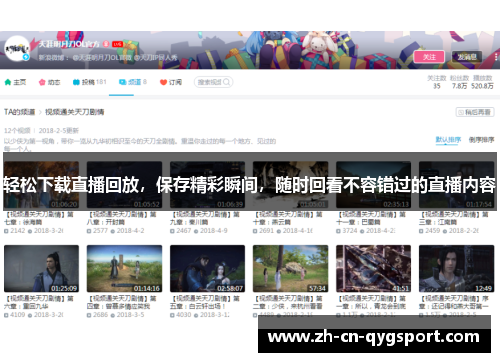Focus the 搜索视频 search field

[213, 82]
